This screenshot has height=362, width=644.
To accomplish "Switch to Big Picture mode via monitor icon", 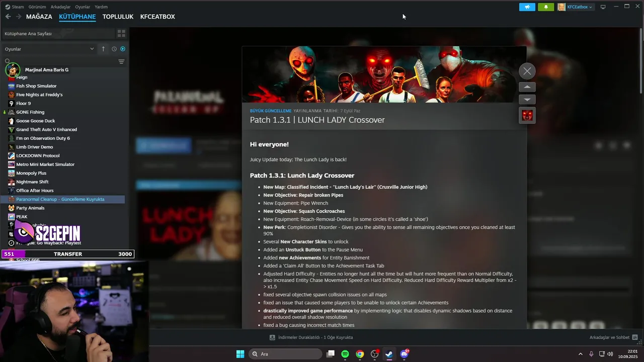I will click(x=603, y=7).
